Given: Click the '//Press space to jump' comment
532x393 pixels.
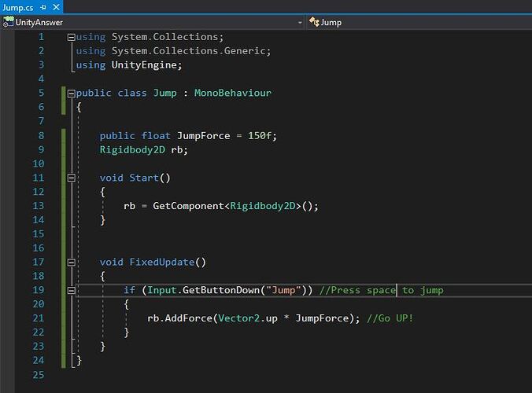Looking at the screenshot, I should tap(382, 290).
